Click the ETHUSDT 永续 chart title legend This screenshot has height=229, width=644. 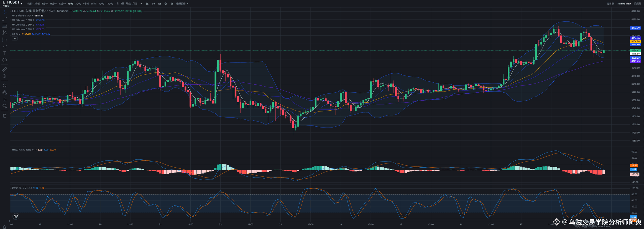pos(40,11)
